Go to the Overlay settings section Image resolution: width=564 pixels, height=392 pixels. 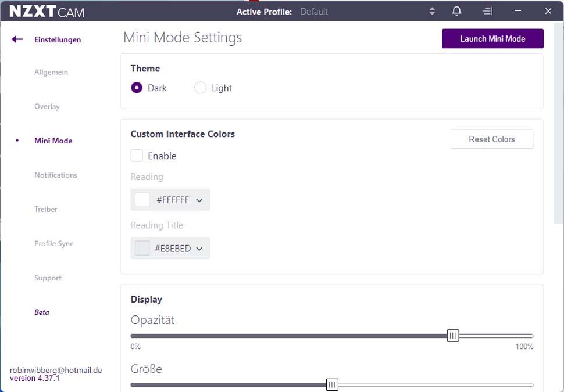coord(47,106)
